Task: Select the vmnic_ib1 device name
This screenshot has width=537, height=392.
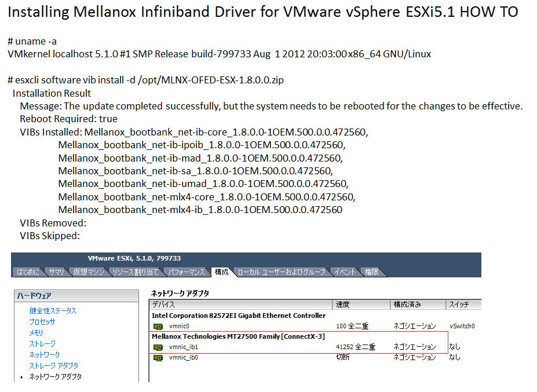Action: (184, 347)
